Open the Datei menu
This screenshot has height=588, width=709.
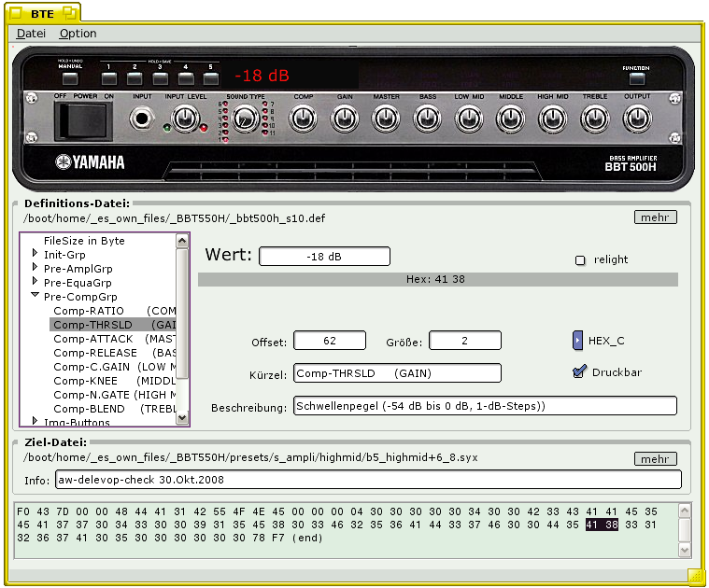point(31,34)
